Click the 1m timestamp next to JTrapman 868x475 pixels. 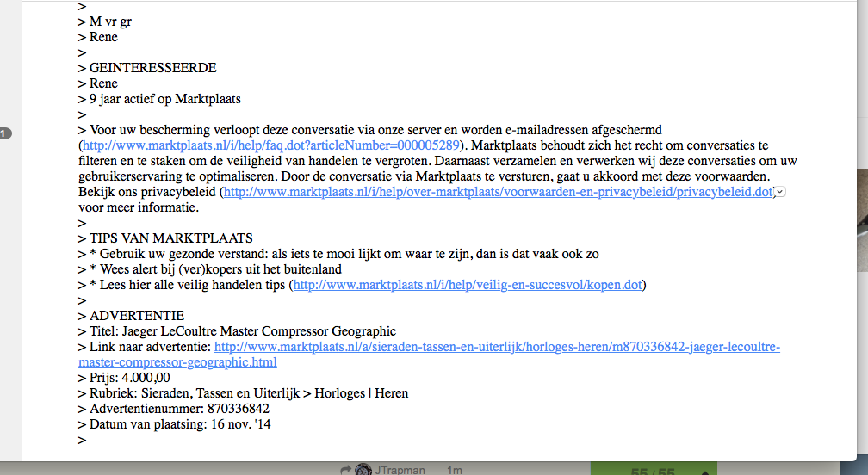click(455, 470)
